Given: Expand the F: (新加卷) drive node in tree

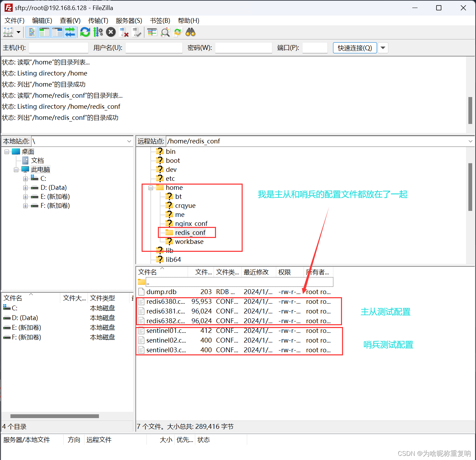Looking at the screenshot, I should pyautogui.click(x=25, y=206).
